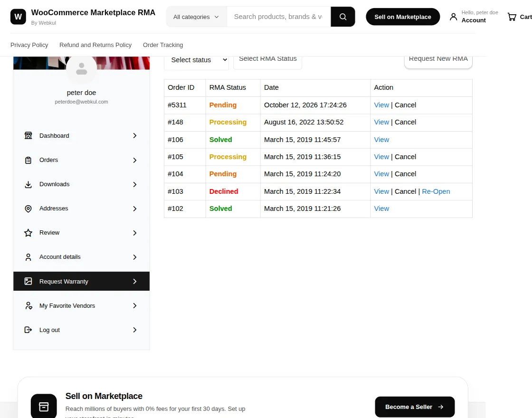Click WooCommerce Marketplace RMA site title
The image size is (532, 418).
[93, 12]
